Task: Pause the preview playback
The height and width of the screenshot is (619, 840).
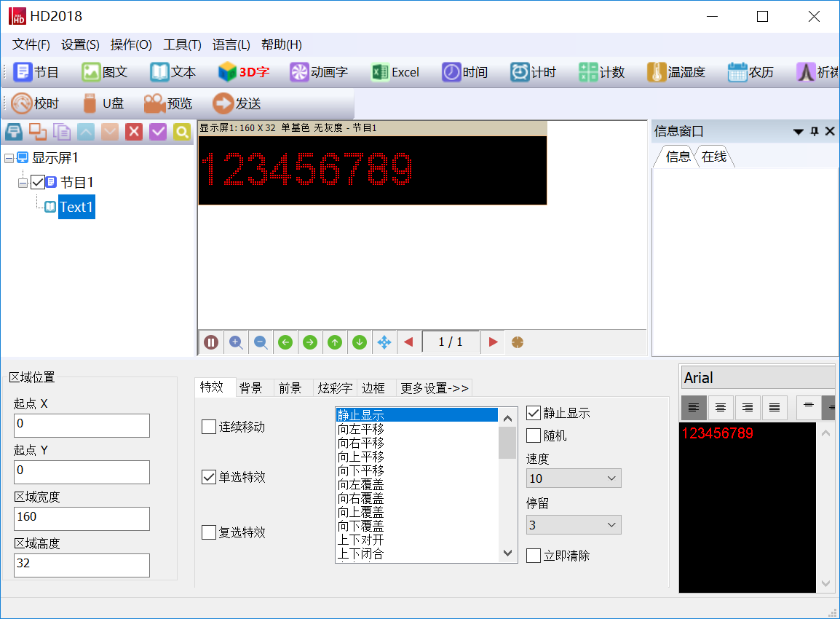Action: pyautogui.click(x=211, y=342)
